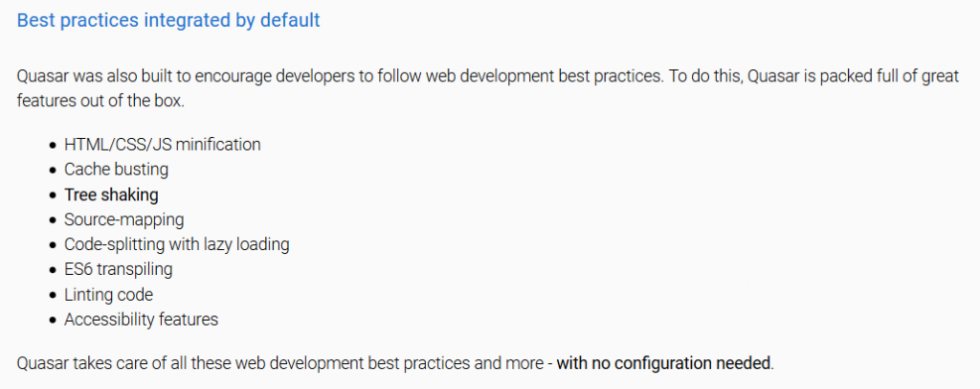The width and height of the screenshot is (980, 389).
Task: Click the paragraph starting 'Quasar was also built'
Action: [x=488, y=88]
